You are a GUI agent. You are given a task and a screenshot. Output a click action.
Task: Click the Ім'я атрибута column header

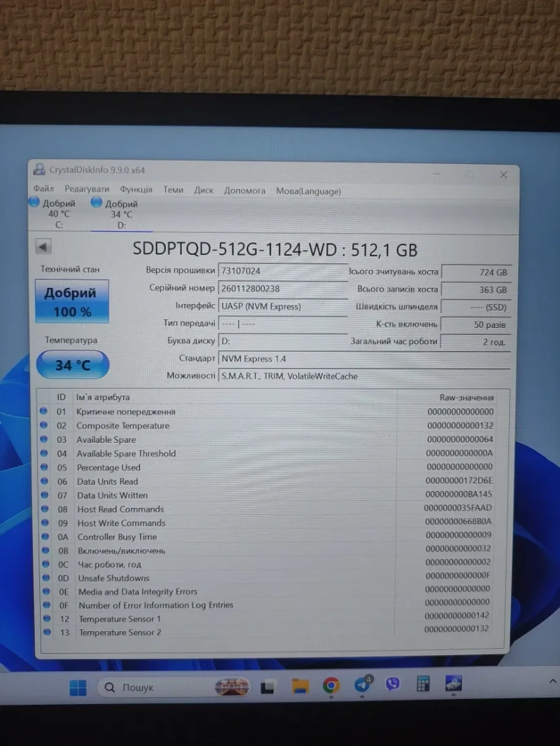pos(103,397)
